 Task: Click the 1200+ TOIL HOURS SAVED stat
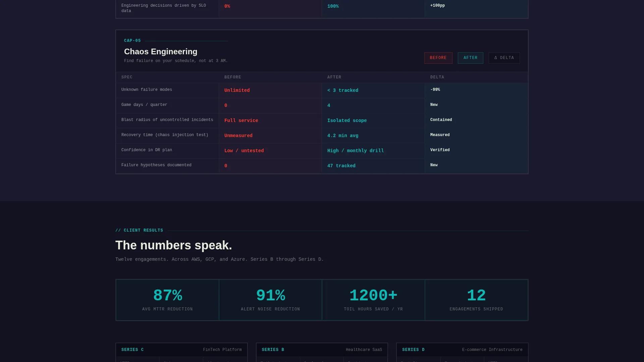coord(373,300)
